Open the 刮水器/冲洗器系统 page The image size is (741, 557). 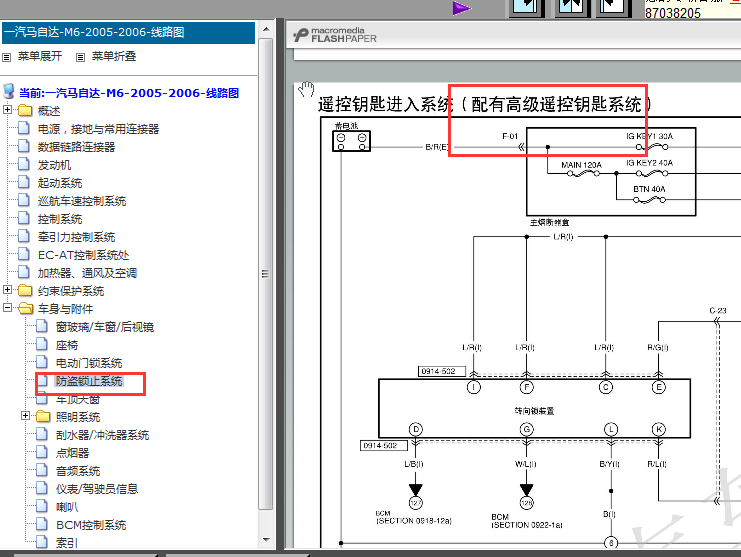102,435
